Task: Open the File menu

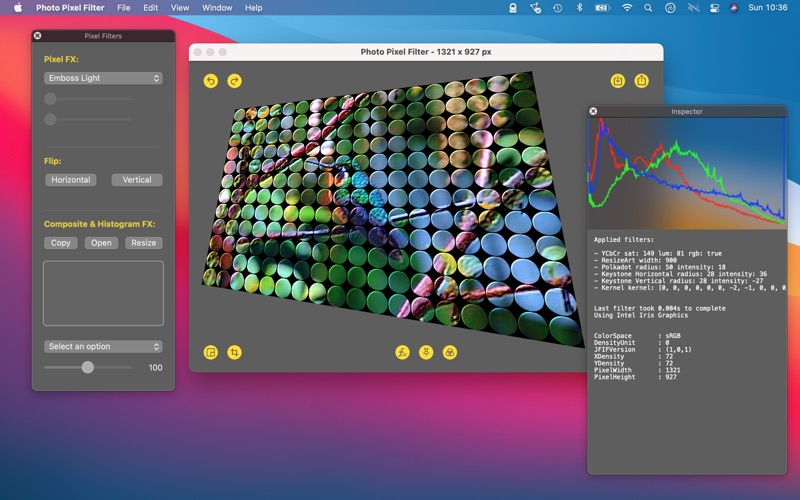Action: point(123,8)
